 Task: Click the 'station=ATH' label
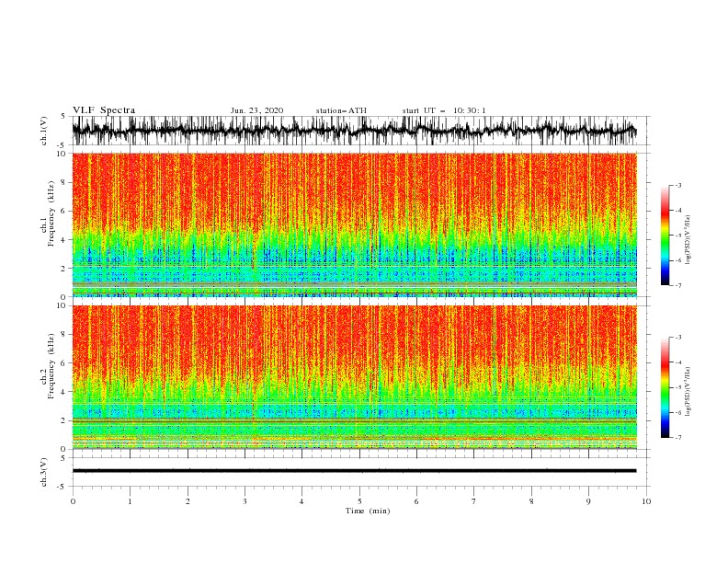pos(341,110)
